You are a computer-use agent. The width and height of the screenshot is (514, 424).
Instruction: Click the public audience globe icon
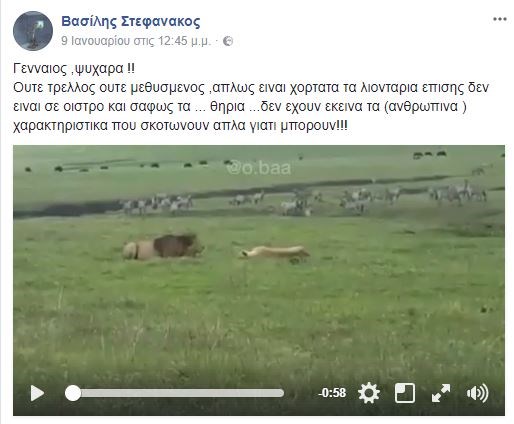[x=228, y=41]
